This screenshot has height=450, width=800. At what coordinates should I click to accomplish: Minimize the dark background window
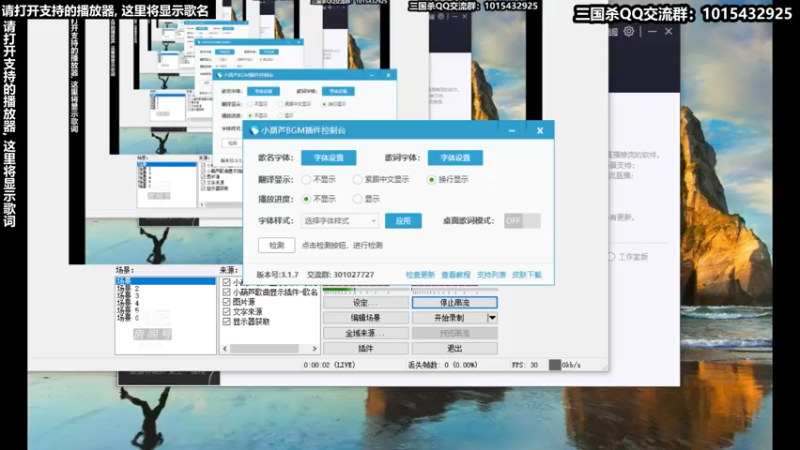652,32
